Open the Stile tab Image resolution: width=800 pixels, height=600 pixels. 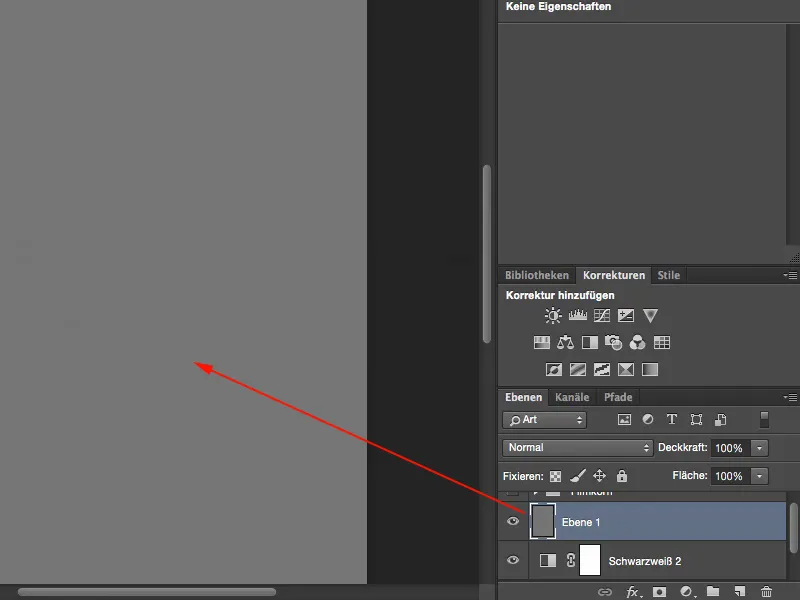pos(668,275)
